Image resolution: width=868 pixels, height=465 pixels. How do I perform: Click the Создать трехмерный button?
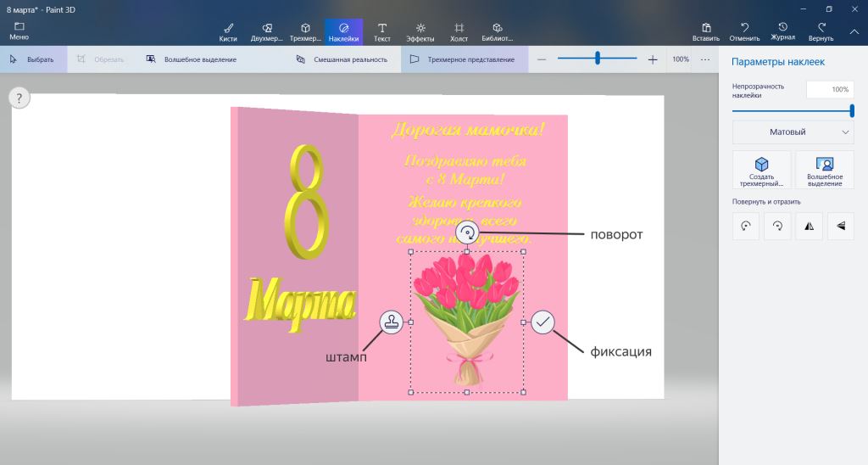coord(761,170)
